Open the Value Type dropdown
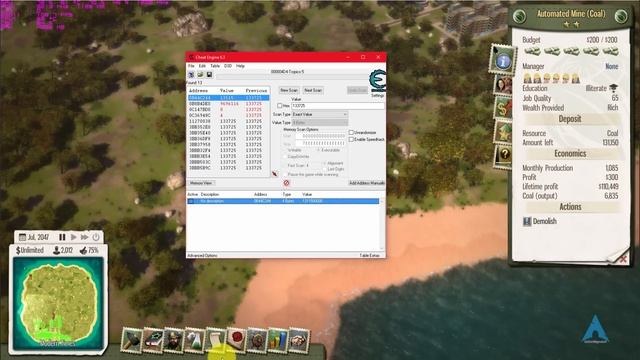Screen dimensions: 640x360 pyautogui.click(x=320, y=122)
